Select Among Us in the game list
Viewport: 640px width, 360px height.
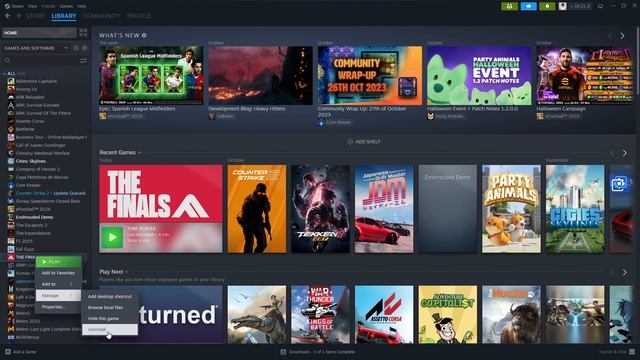pos(26,89)
